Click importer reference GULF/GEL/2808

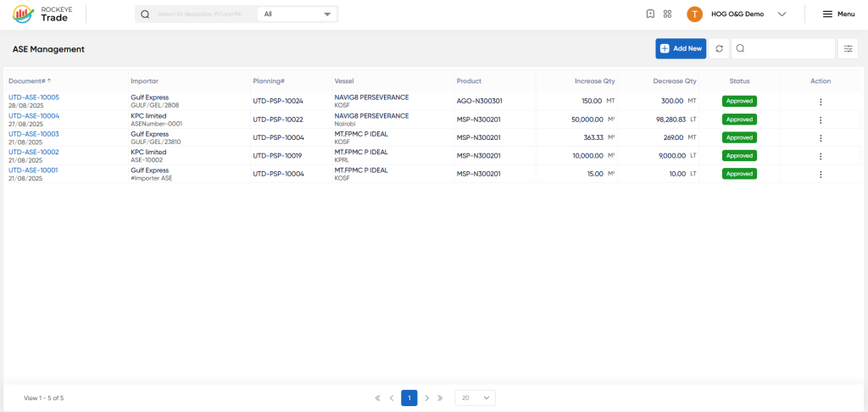tap(155, 105)
